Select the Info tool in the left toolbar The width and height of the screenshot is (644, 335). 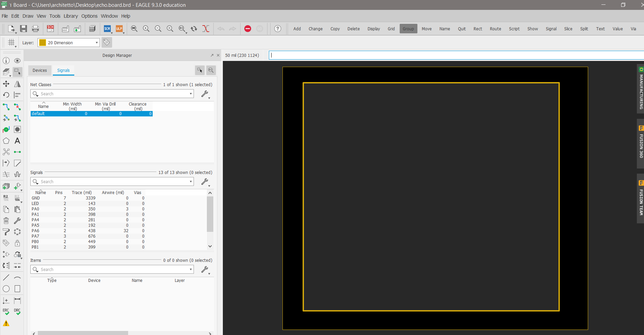(x=6, y=61)
